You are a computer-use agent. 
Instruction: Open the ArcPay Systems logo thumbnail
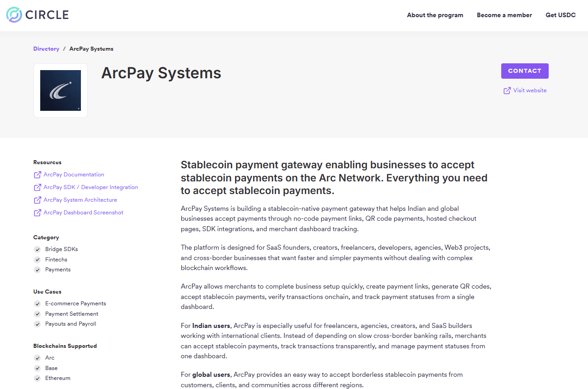tap(61, 90)
